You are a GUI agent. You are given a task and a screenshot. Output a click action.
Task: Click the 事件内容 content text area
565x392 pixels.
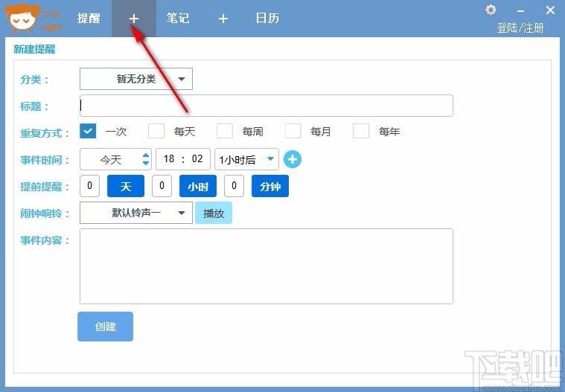coord(266,266)
